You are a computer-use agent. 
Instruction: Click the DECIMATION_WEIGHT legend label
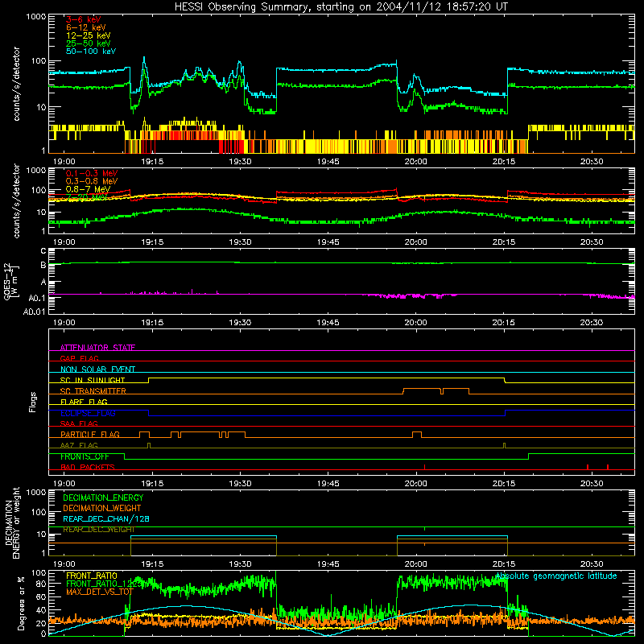click(102, 508)
